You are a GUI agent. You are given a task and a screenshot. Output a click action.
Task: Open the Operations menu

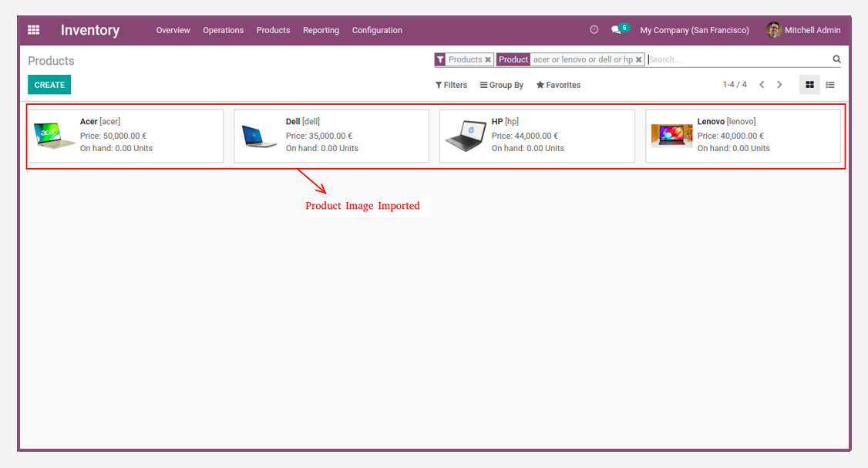coord(223,30)
